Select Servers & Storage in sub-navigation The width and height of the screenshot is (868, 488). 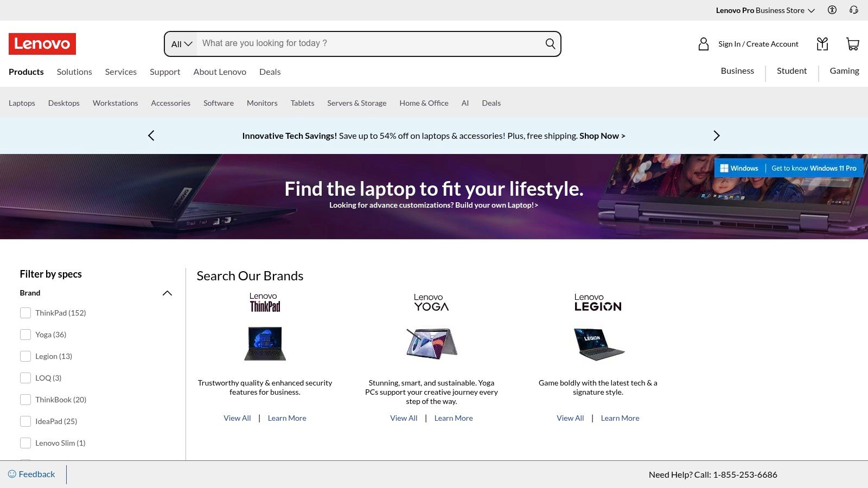[x=357, y=103]
